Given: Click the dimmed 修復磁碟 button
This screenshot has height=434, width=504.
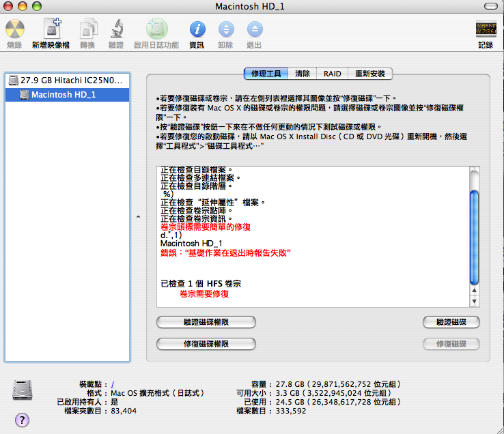Looking at the screenshot, I should point(451,344).
